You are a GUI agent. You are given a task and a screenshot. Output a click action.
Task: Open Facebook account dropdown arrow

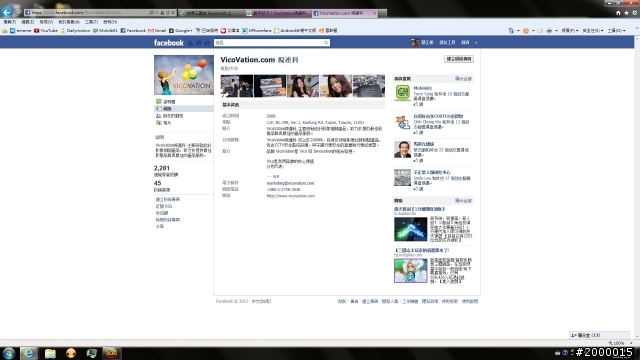pos(476,42)
